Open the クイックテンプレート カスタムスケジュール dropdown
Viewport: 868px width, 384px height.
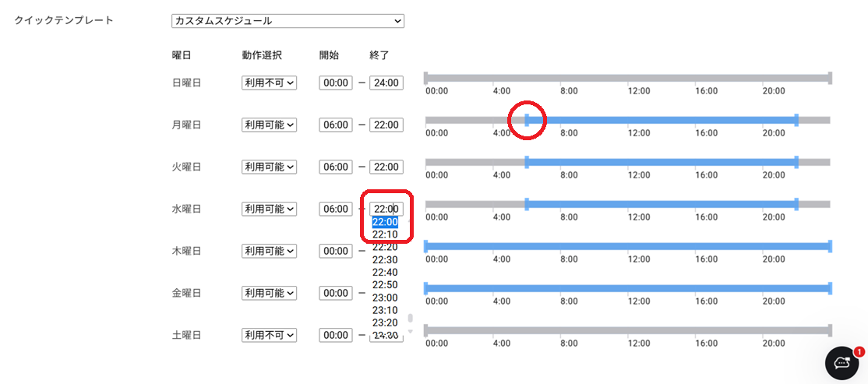pos(288,21)
